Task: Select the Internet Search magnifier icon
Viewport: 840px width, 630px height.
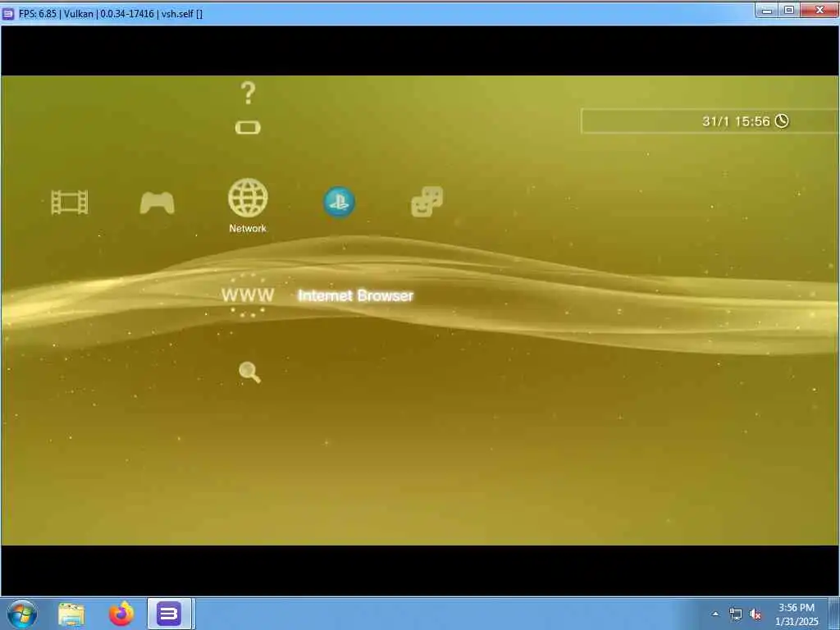Action: coord(249,372)
